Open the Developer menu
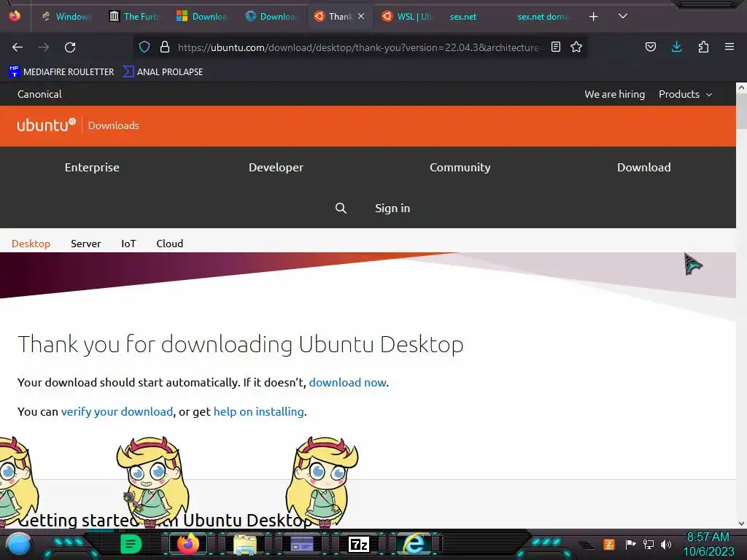Screen dimensions: 747x560 276,167
